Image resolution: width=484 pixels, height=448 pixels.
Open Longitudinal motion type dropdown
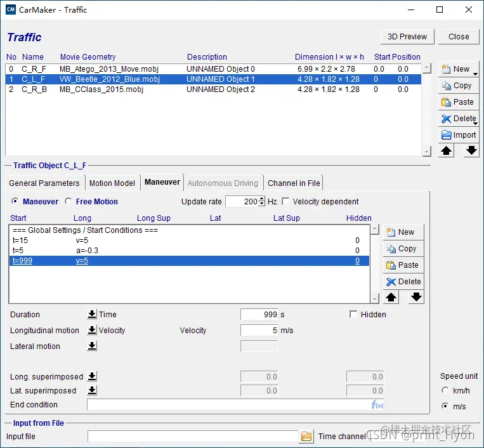(92, 331)
